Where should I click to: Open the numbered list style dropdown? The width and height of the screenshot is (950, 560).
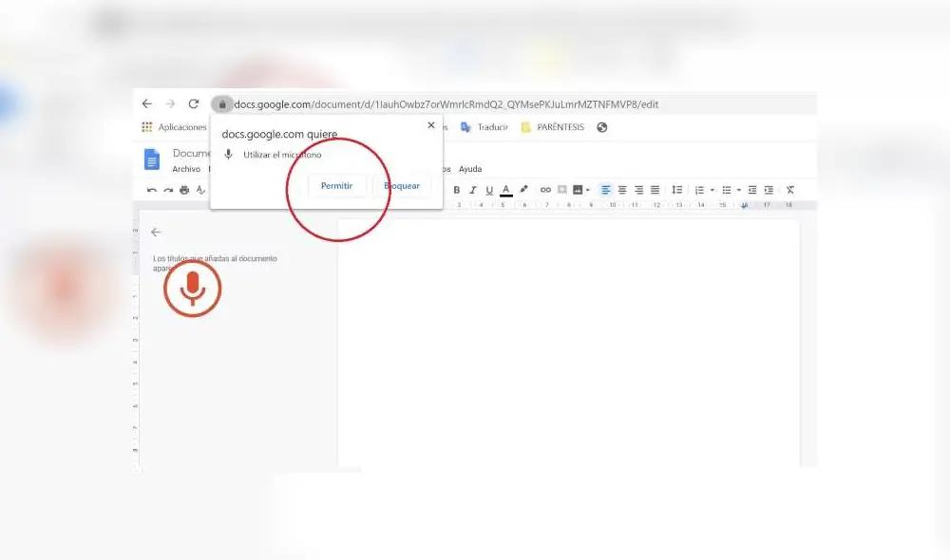(x=712, y=190)
